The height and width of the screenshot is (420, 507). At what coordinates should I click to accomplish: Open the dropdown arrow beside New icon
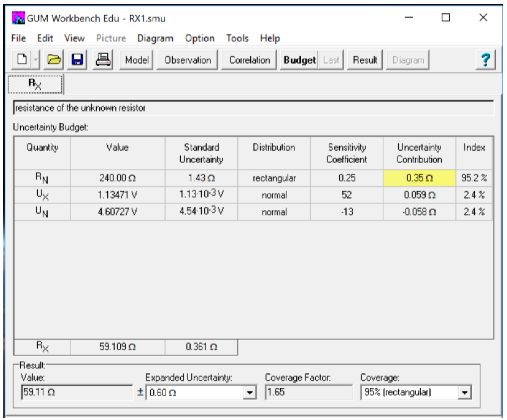pos(36,59)
